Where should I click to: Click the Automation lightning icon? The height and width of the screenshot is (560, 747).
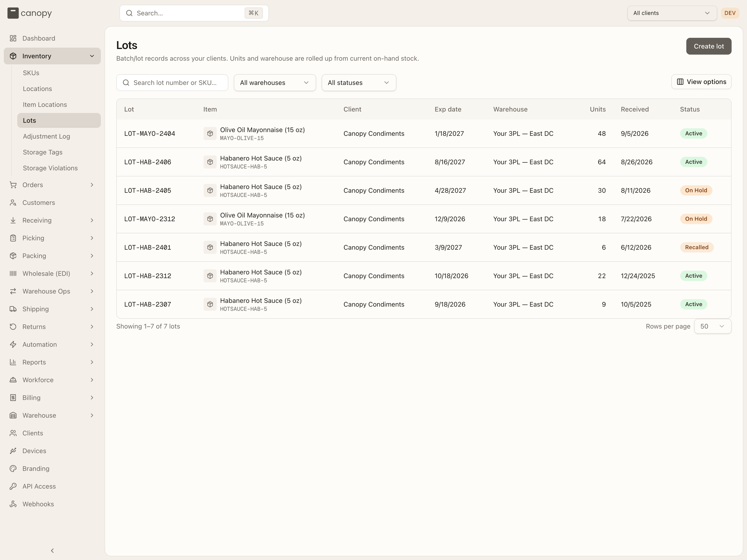[13, 344]
